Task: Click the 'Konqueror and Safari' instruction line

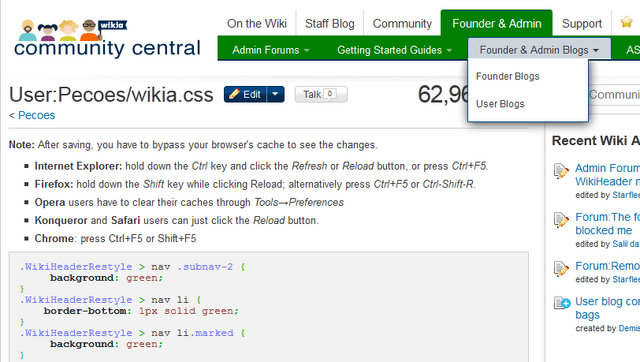Action: 176,220
